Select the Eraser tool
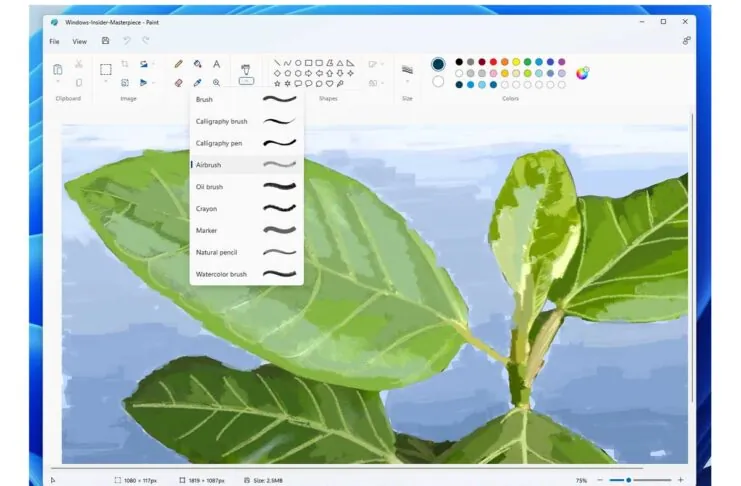The height and width of the screenshot is (486, 741). (x=178, y=83)
